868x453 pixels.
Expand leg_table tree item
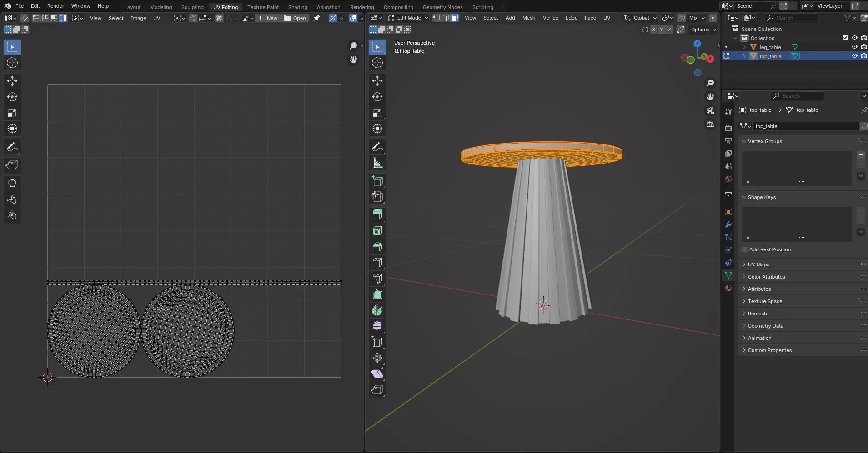(744, 47)
